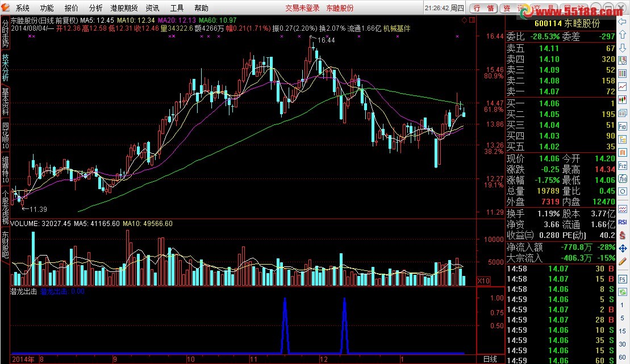Open the 港股期货 menu
The image size is (630, 364).
tap(124, 8)
